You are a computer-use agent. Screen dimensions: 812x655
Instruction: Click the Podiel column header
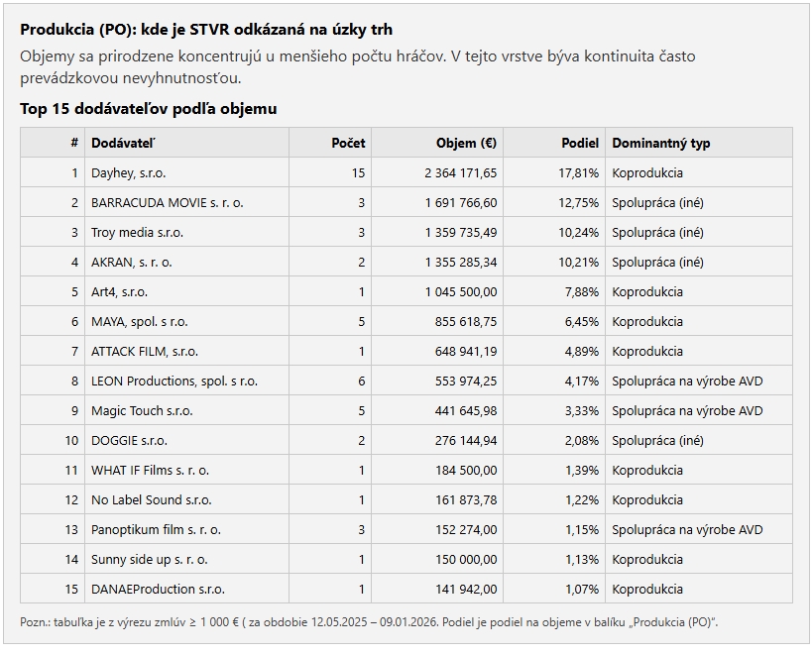click(x=580, y=143)
